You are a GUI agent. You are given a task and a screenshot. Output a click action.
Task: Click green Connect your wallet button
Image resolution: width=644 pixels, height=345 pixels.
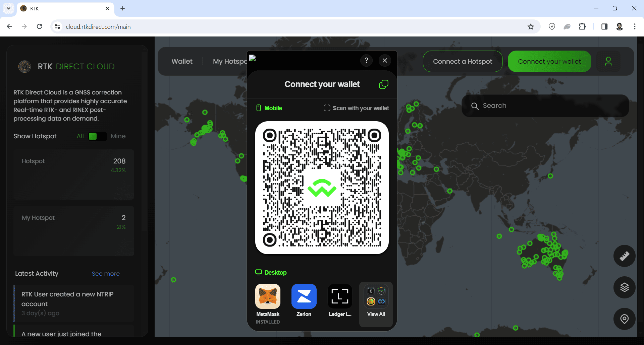point(549,61)
